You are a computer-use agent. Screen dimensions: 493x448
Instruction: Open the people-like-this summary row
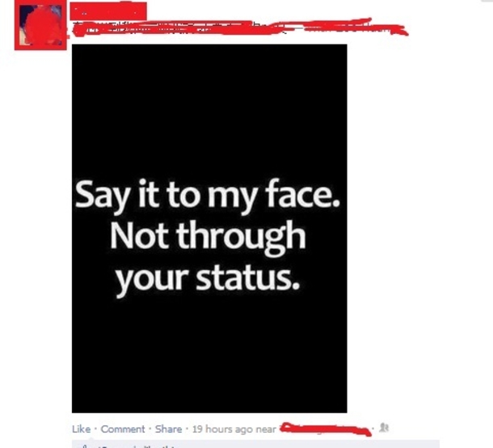coord(255,445)
